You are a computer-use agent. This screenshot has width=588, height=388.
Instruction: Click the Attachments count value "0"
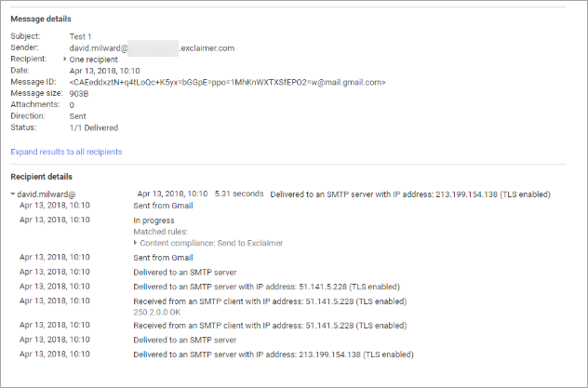click(x=72, y=105)
